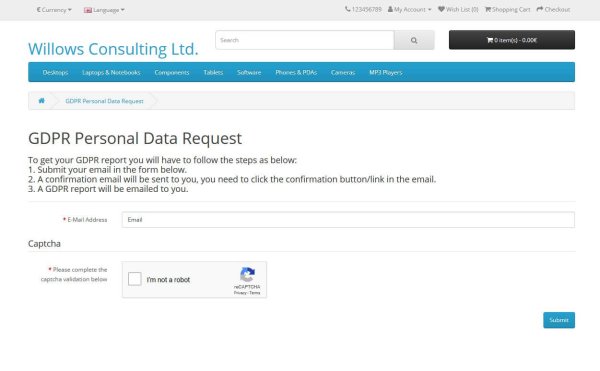Click the home icon in breadcrumb
The height and width of the screenshot is (371, 600).
click(41, 101)
